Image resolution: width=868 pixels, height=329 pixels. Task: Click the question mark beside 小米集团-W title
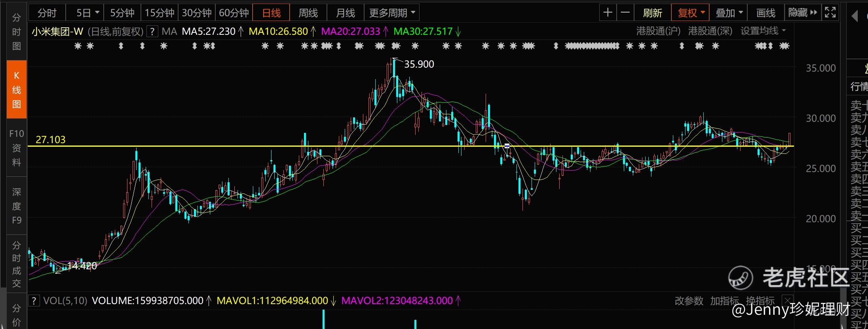(x=152, y=31)
